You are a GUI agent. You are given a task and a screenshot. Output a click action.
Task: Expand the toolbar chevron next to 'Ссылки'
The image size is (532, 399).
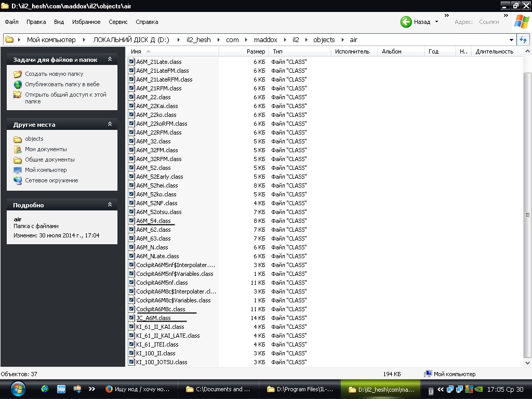(506, 15)
